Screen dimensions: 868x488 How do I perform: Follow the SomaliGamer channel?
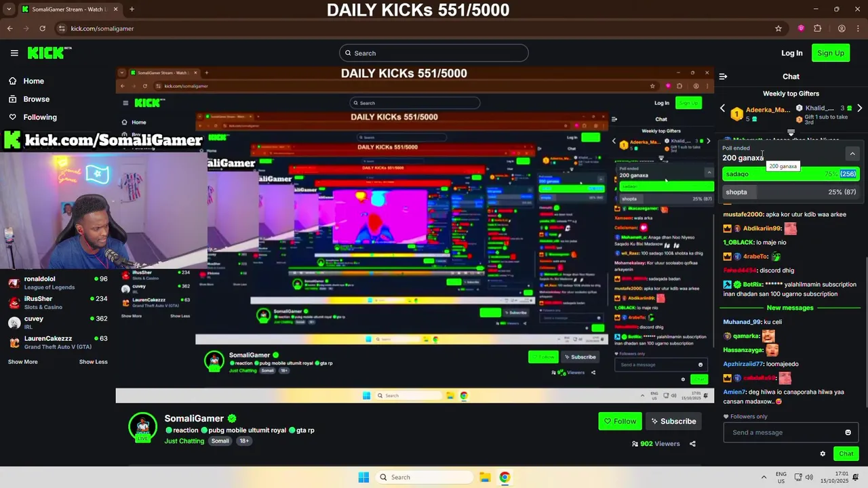pos(620,421)
